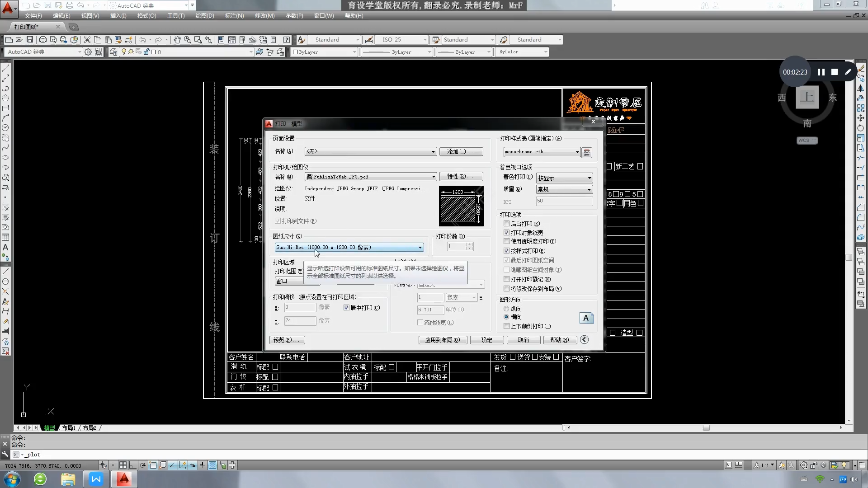
Task: Click the 添加 button in page setup
Action: (x=461, y=152)
